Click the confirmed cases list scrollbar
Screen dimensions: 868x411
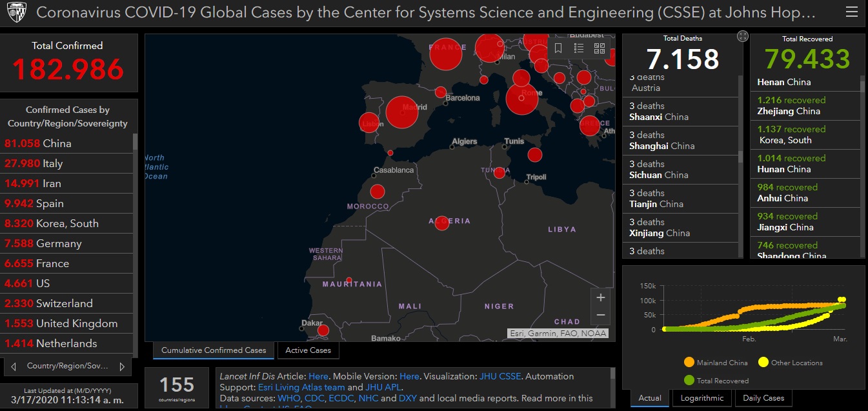pyautogui.click(x=135, y=245)
